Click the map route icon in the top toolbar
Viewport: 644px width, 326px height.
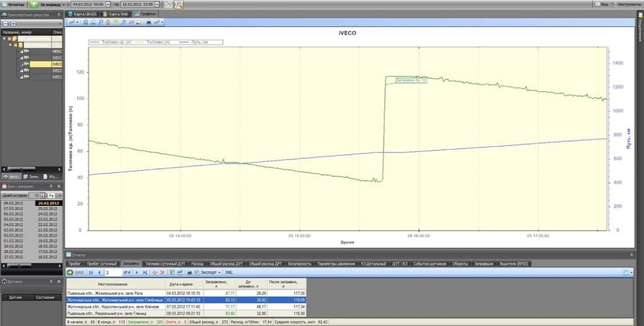[169, 4]
